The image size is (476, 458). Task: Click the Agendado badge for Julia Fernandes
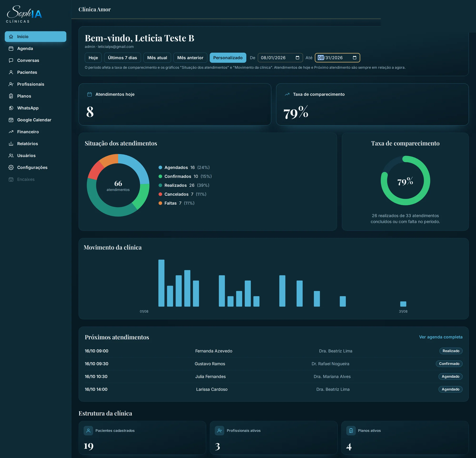(x=450, y=376)
